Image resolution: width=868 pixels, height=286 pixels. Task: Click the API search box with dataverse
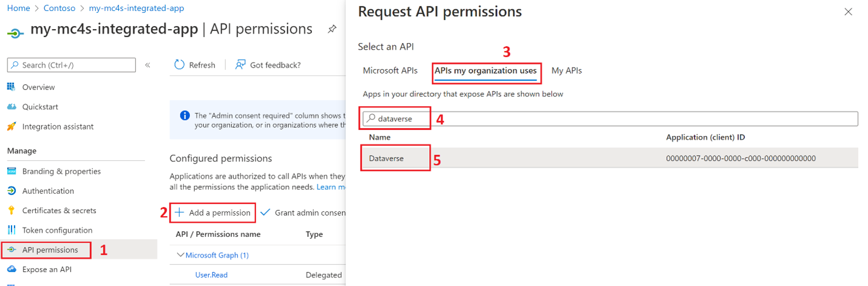(610, 118)
